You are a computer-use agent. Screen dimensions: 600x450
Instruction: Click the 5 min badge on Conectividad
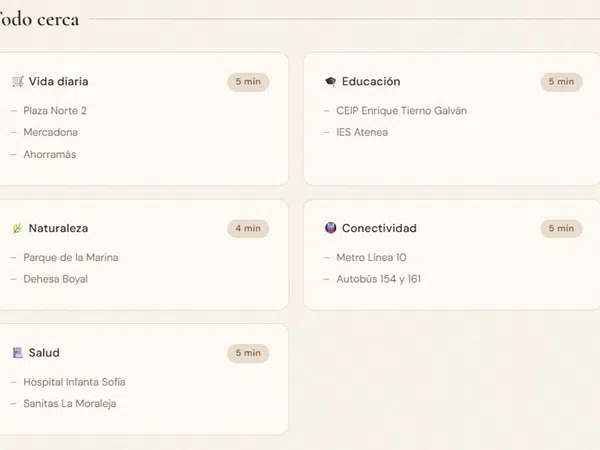pyautogui.click(x=561, y=228)
